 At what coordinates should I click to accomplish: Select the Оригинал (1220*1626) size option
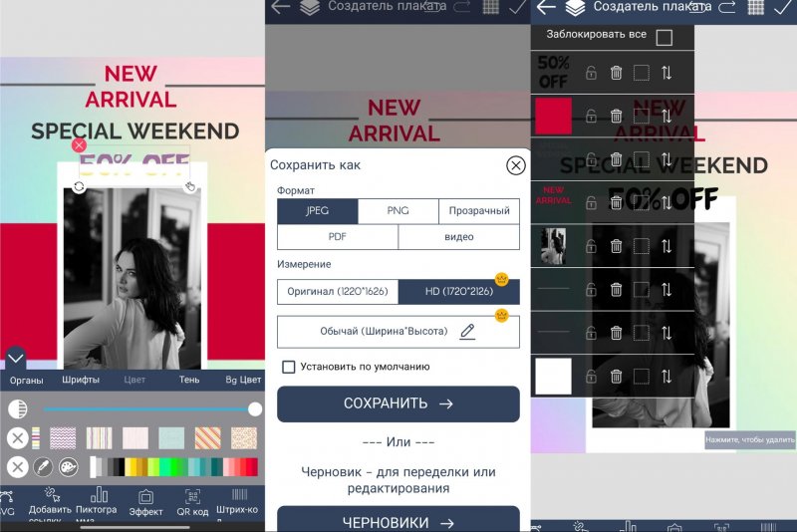(x=338, y=292)
